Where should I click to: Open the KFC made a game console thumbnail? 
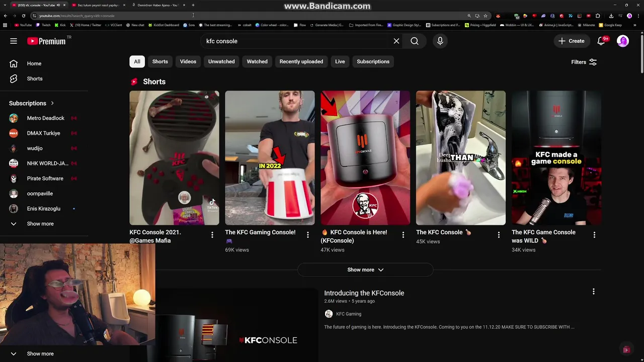[556, 158]
